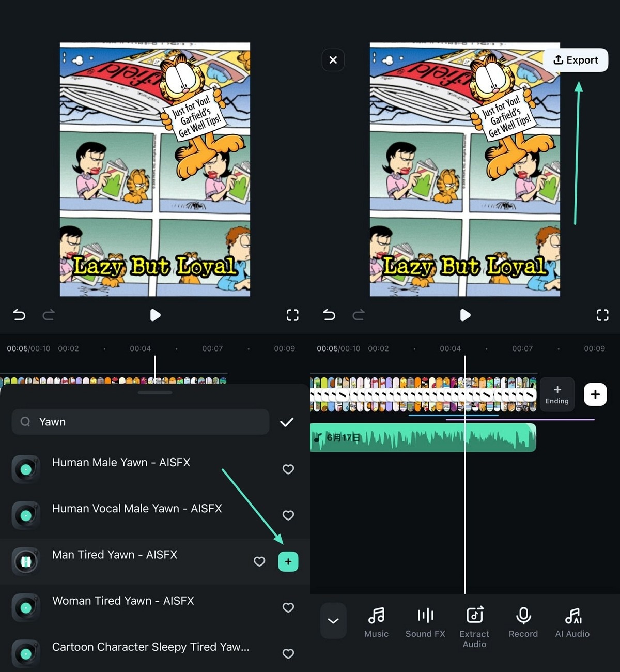Tap the 00:09 ruler mark in the export screen

pos(594,348)
